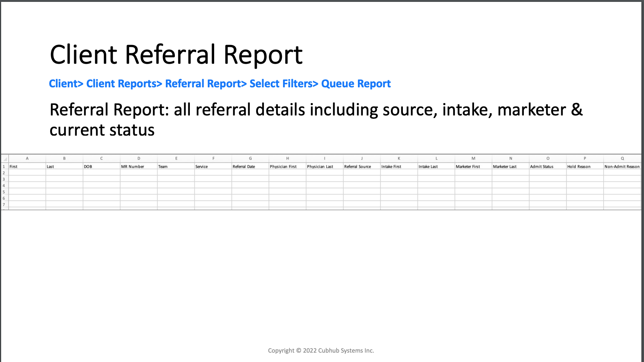Select spreadsheet row number 7
This screenshot has width=644, height=362.
[4, 205]
